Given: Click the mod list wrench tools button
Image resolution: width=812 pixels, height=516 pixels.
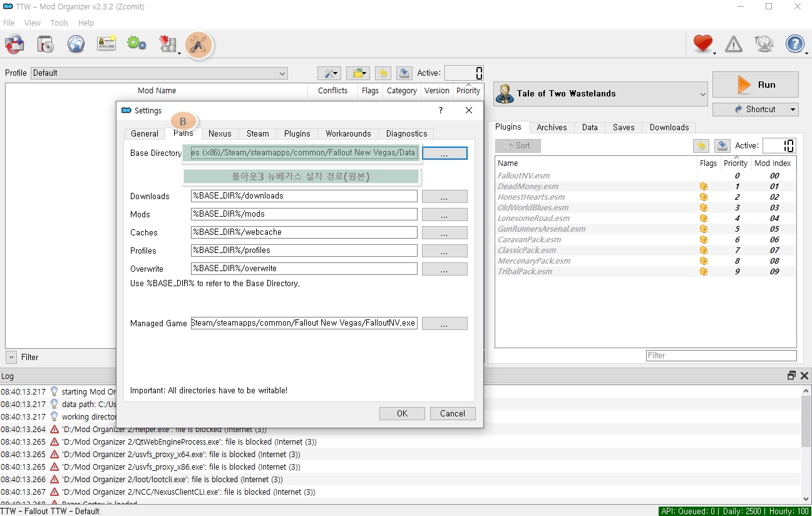Looking at the screenshot, I should coord(329,73).
